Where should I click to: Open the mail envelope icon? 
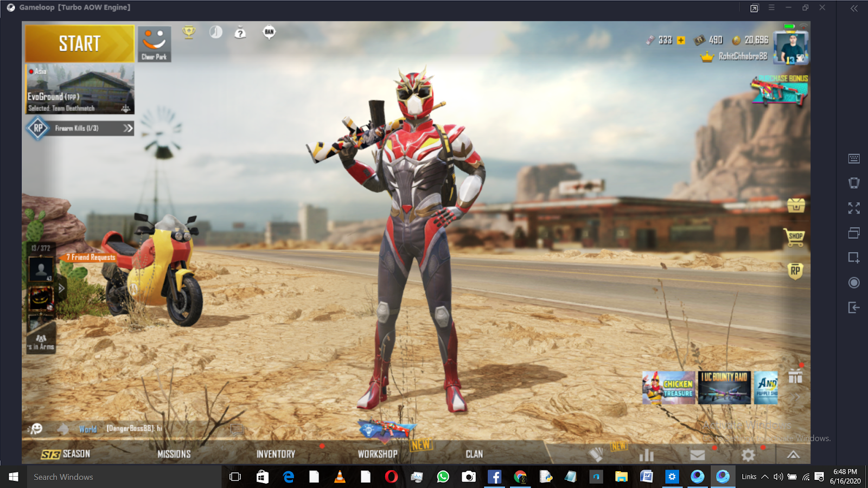coord(698,455)
